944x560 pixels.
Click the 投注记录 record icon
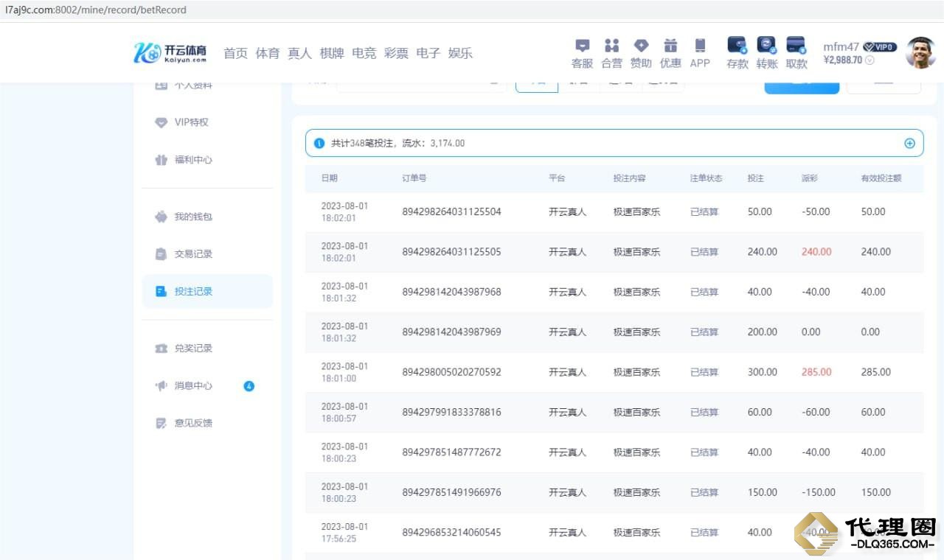[x=162, y=292]
